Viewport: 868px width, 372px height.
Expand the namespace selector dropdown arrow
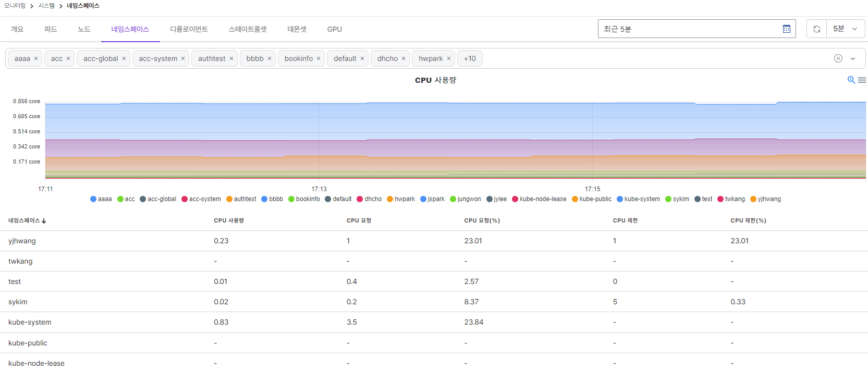tap(853, 58)
